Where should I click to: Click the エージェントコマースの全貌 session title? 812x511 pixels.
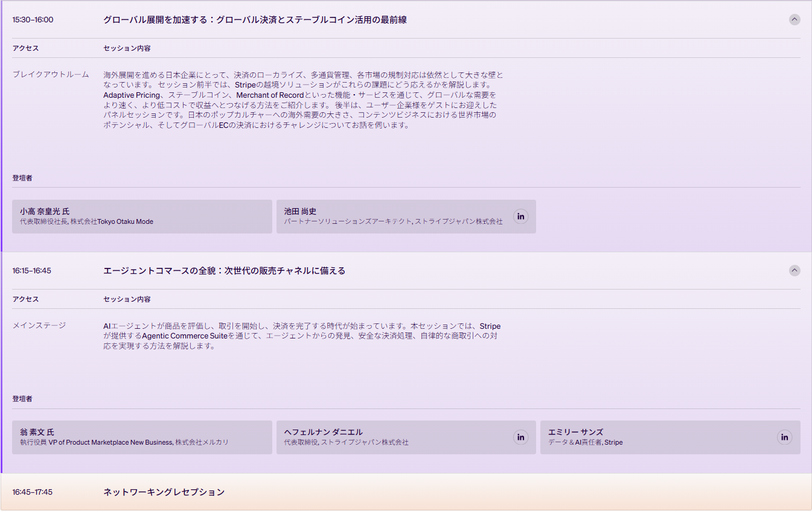(224, 271)
